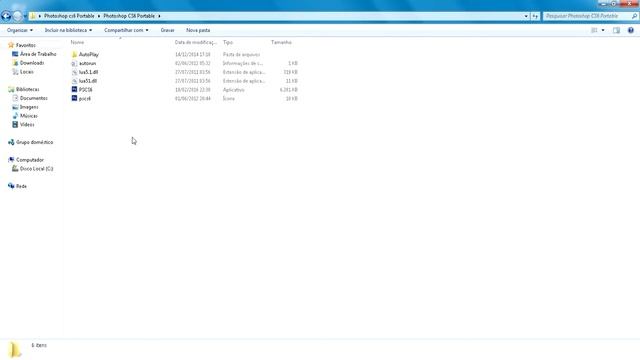
Task: Click the large folder icon in details pane
Action: point(14,350)
